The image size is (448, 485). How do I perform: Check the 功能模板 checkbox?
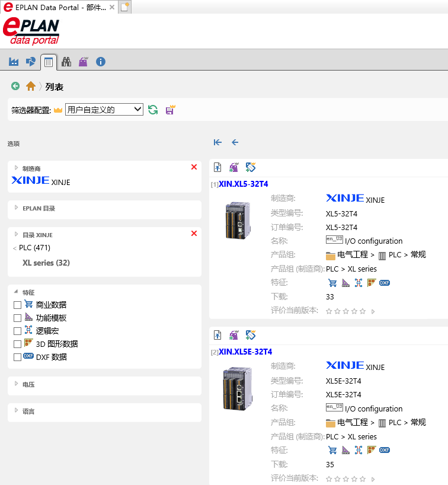coord(17,318)
